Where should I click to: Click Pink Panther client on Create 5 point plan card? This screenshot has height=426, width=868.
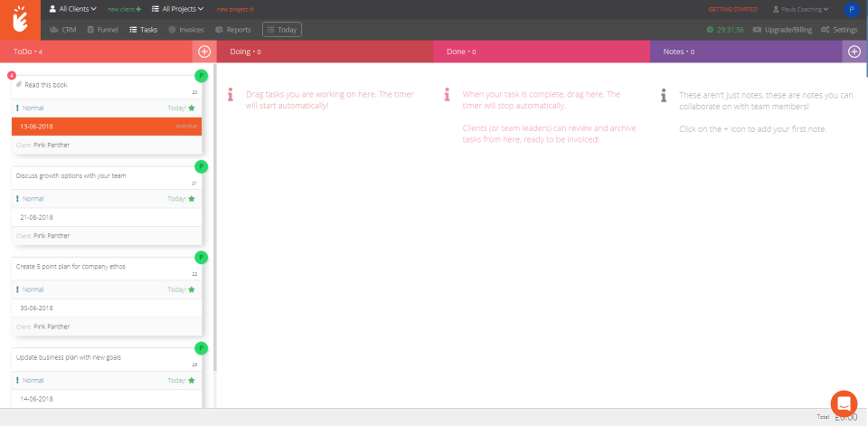[x=52, y=327]
